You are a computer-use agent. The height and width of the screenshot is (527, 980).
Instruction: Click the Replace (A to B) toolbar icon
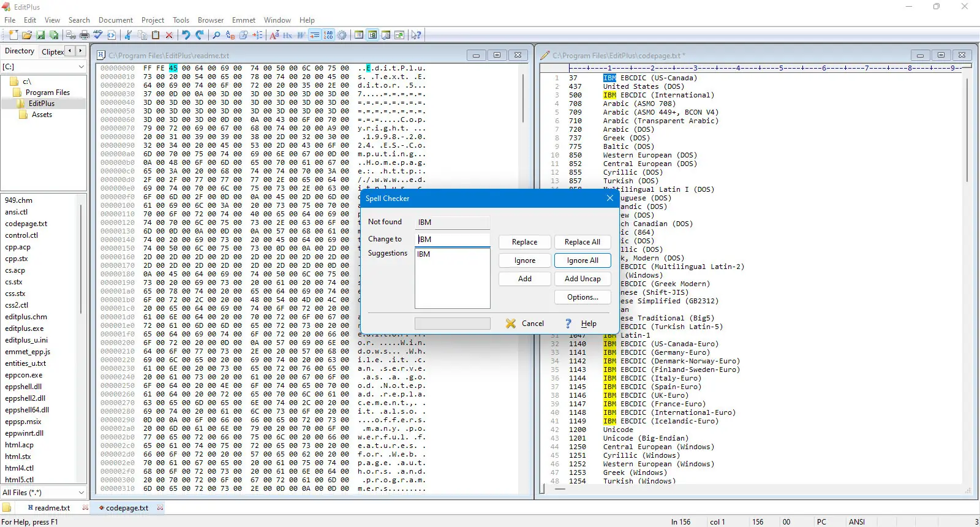230,35
